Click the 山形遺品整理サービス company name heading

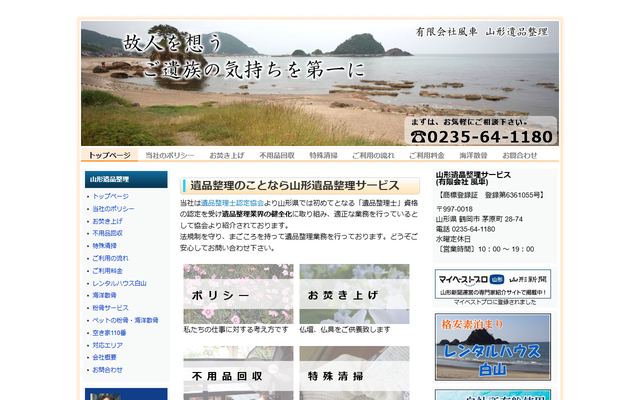click(x=473, y=178)
